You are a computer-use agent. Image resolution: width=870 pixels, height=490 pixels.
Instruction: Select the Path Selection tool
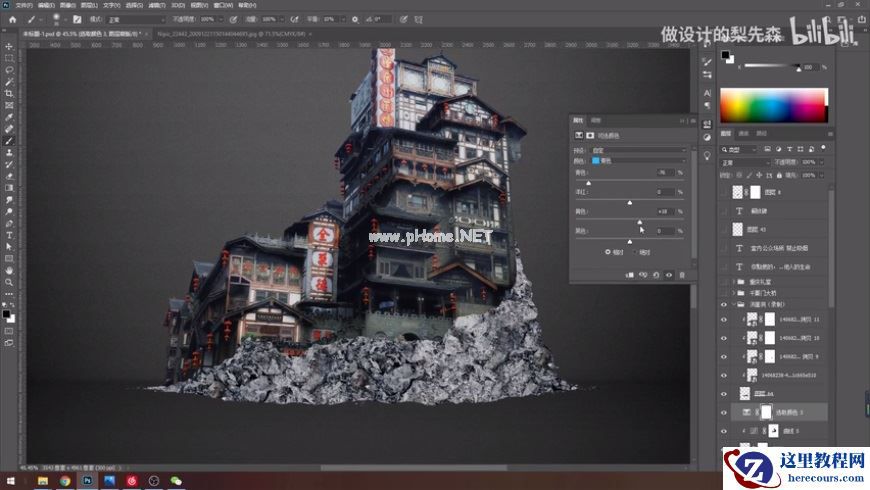9,247
